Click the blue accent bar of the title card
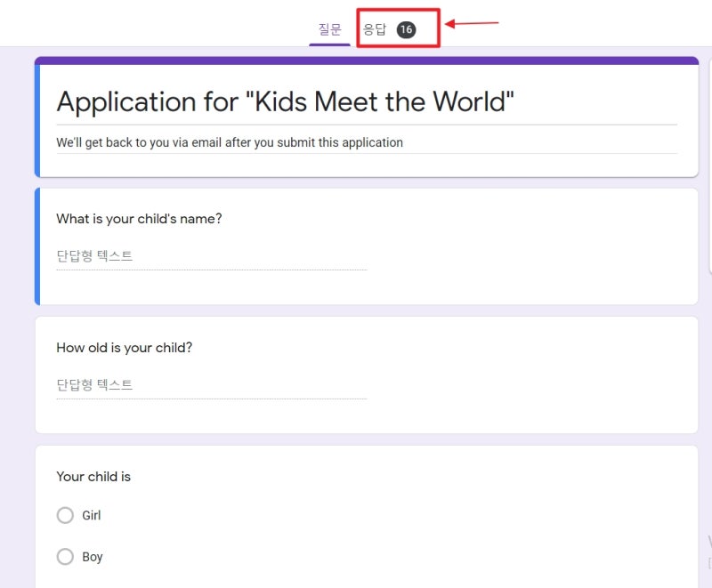 point(37,121)
